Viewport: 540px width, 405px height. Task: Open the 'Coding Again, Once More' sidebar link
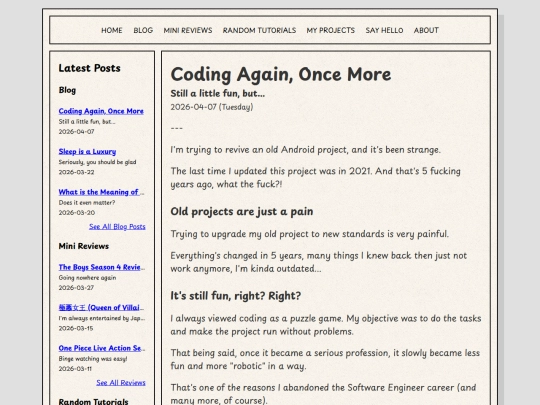click(101, 111)
